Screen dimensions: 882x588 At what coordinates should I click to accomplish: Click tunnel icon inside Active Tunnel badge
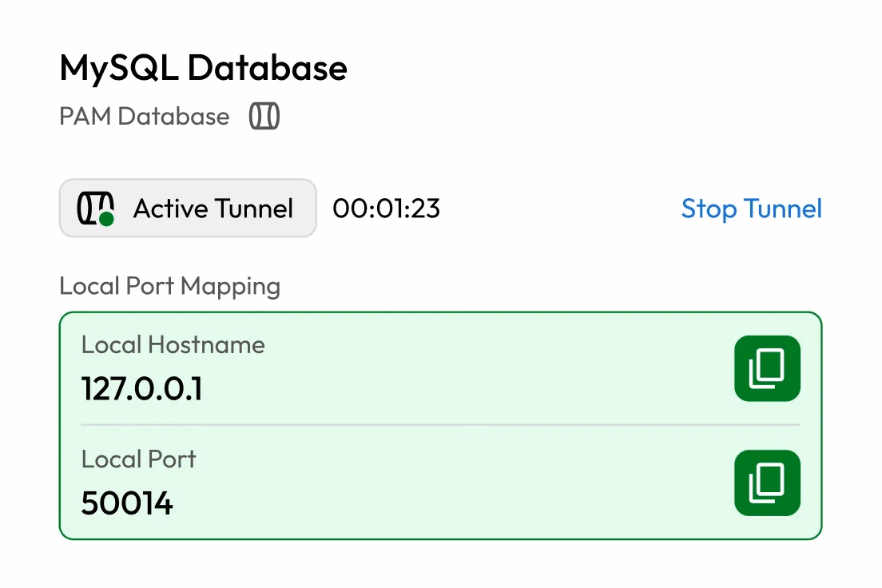[x=93, y=208]
